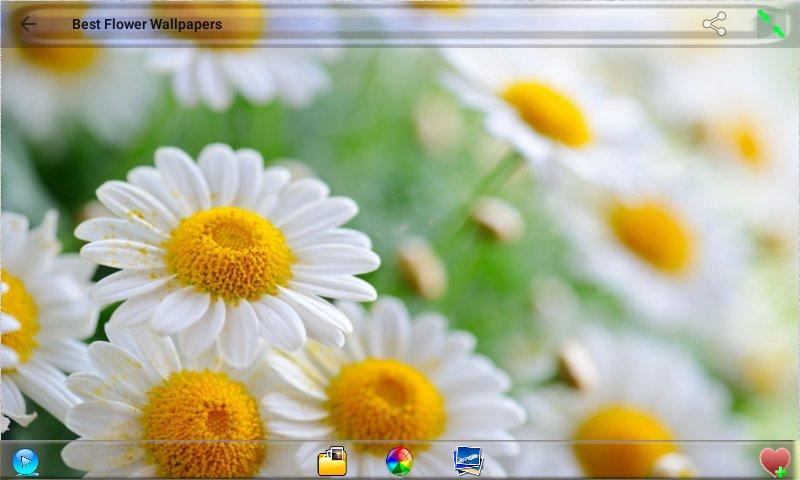Set wallpaper using blue photos icon
The height and width of the screenshot is (480, 800).
coord(468,461)
